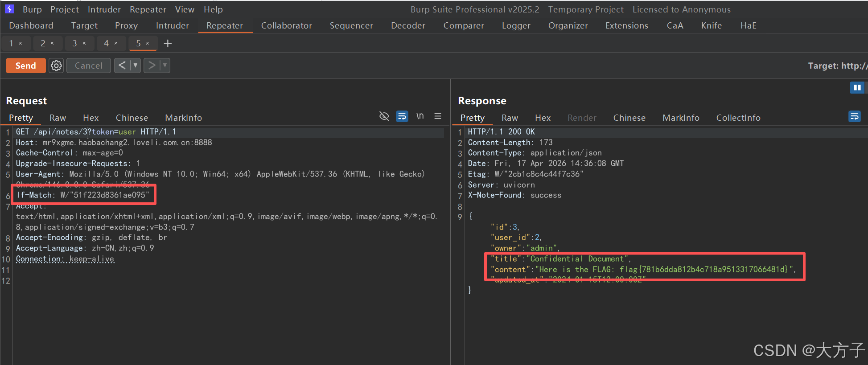This screenshot has width=868, height=365.
Task: Switch to the Knife tab
Action: pos(712,25)
